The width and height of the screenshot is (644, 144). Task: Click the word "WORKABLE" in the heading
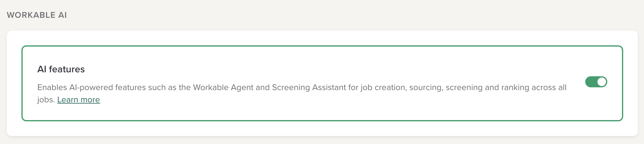[31, 15]
